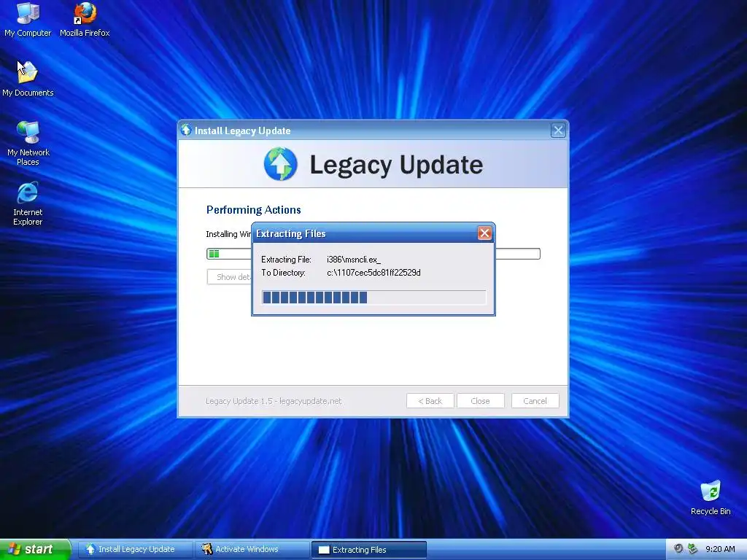The width and height of the screenshot is (747, 560).
Task: Click the taskbar clock 9:20 AM
Action: pos(720,549)
